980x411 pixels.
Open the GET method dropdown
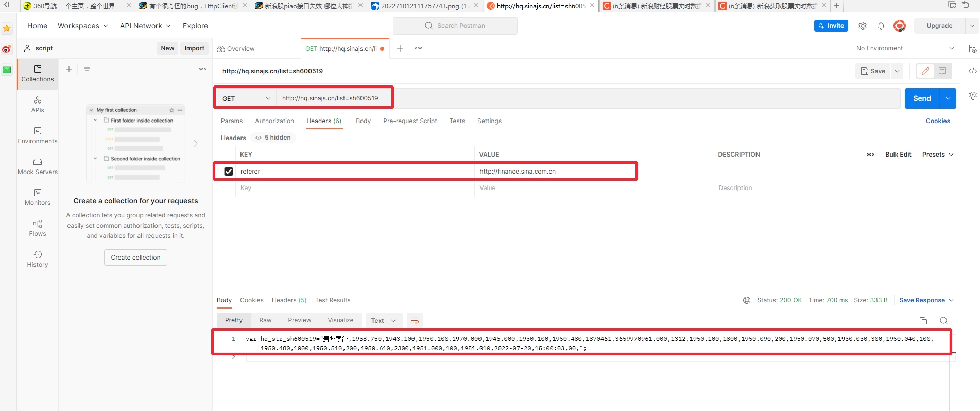click(x=246, y=98)
